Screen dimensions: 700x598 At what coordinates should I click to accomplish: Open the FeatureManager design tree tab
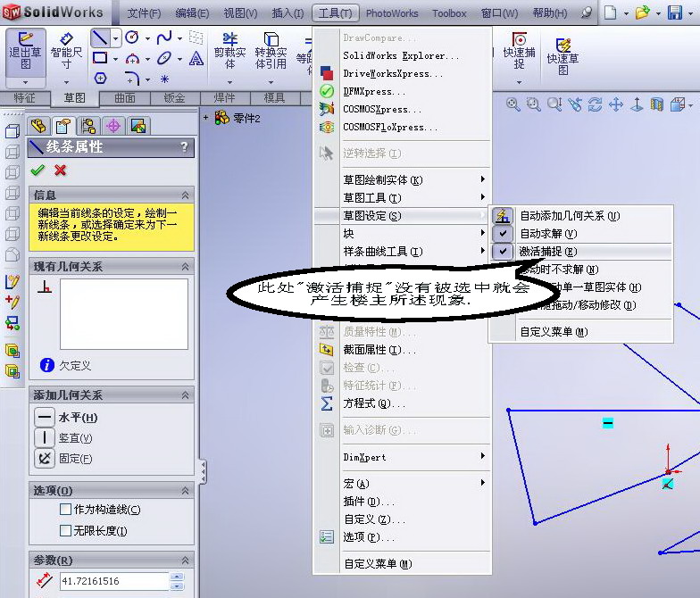pos(39,127)
